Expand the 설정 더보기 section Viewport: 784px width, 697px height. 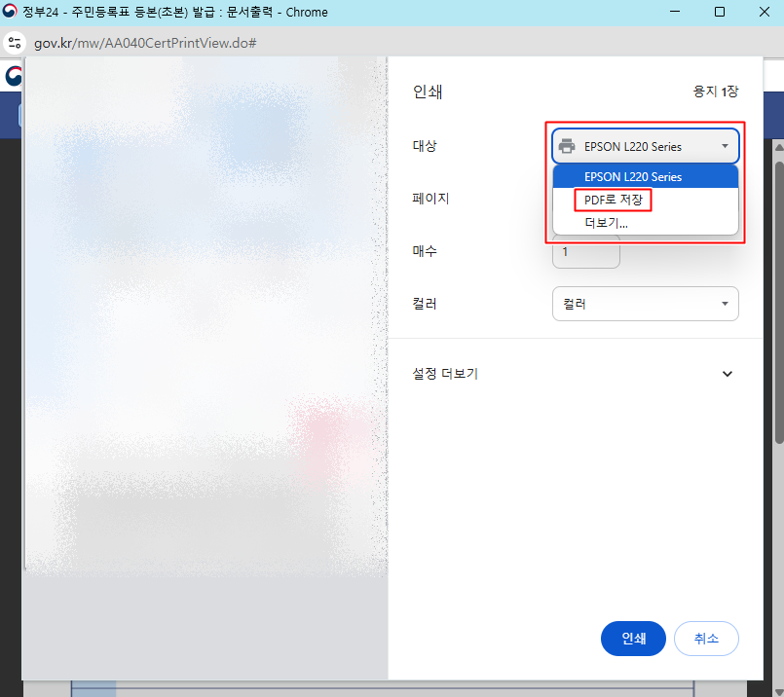coord(576,374)
